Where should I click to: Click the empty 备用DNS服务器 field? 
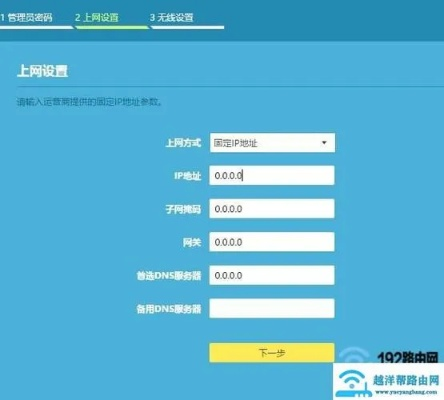pyautogui.click(x=272, y=308)
